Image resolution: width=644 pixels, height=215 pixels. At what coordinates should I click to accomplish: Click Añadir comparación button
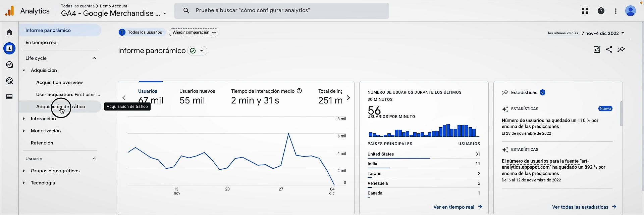(x=194, y=32)
